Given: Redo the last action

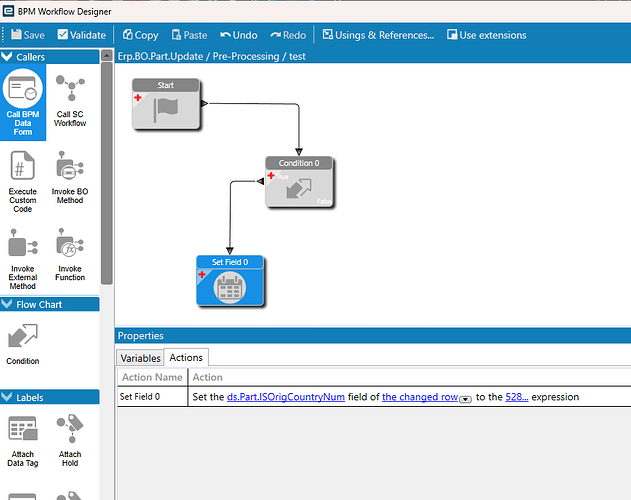Looking at the screenshot, I should 288,35.
